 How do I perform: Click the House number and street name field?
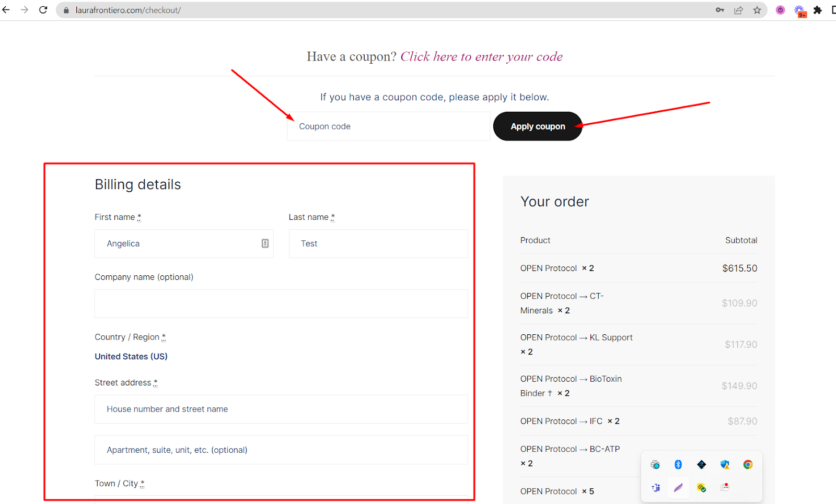(281, 409)
